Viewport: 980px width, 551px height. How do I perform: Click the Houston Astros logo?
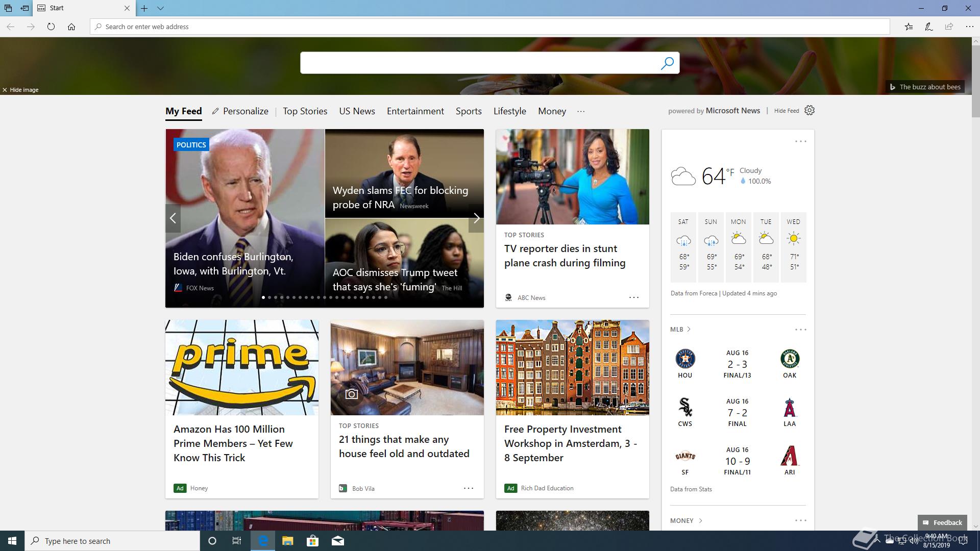(685, 359)
